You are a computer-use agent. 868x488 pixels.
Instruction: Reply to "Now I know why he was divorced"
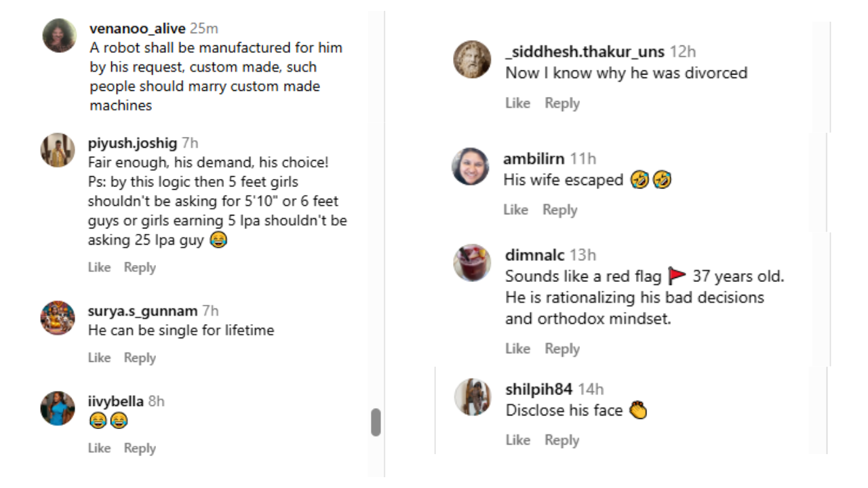click(x=562, y=103)
